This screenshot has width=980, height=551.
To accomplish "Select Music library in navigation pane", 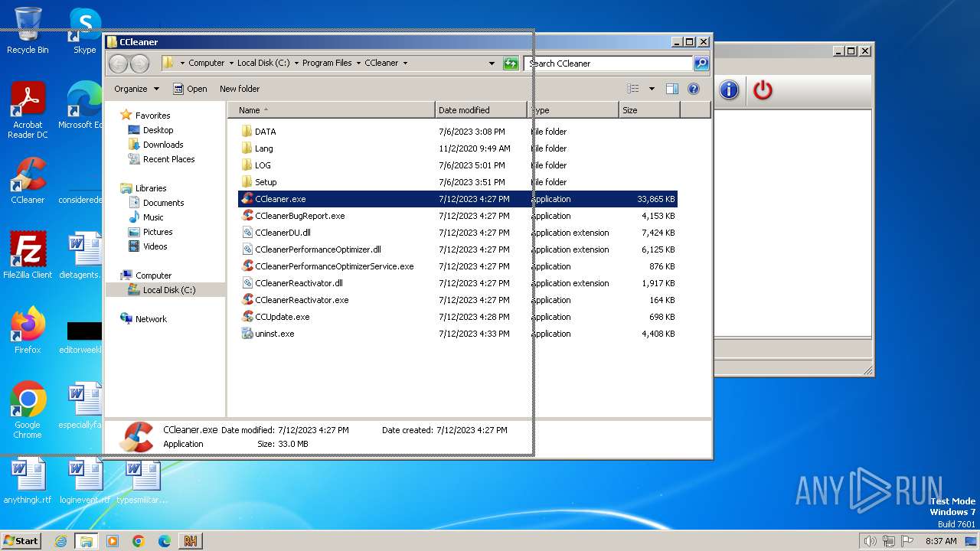I will click(146, 217).
